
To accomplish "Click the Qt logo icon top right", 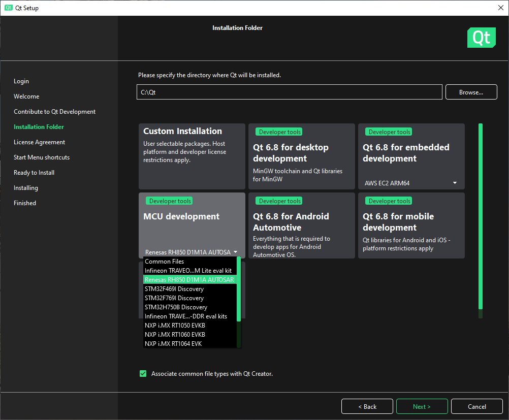I will coord(481,37).
